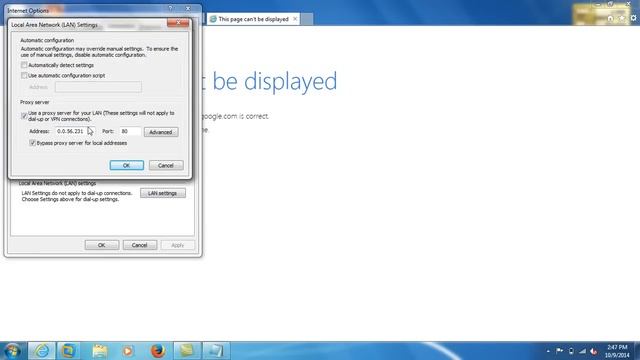Click OK in the Internet Options window
640x360 pixels.
pyautogui.click(x=102, y=245)
